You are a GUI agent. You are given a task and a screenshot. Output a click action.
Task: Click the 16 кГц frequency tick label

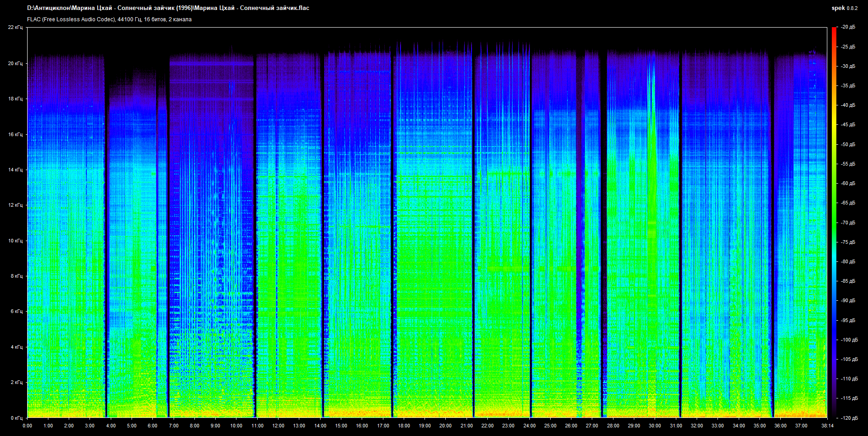click(15, 134)
